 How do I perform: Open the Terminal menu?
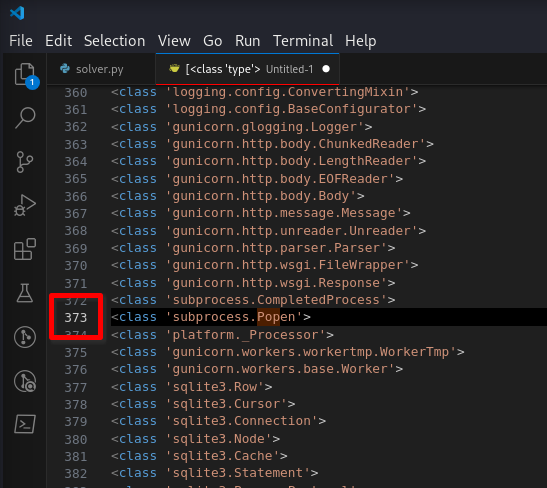tap(303, 41)
